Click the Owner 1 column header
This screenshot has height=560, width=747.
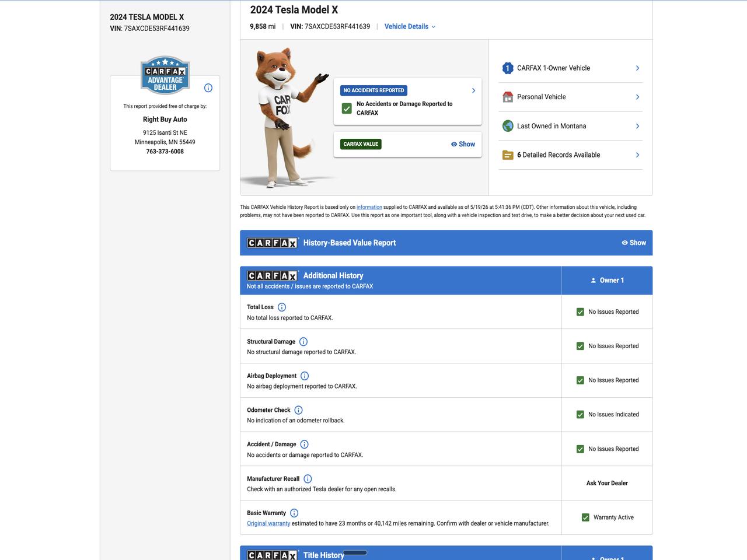[607, 281]
